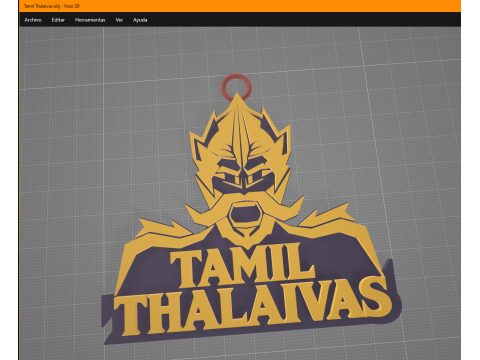
Task: Click the Tamil Thalaivas.obj window title
Action: click(52, 6)
